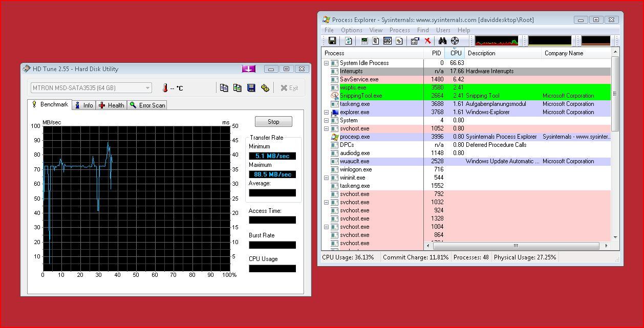
Task: Click red X Kill Process icon
Action: (x=427, y=41)
